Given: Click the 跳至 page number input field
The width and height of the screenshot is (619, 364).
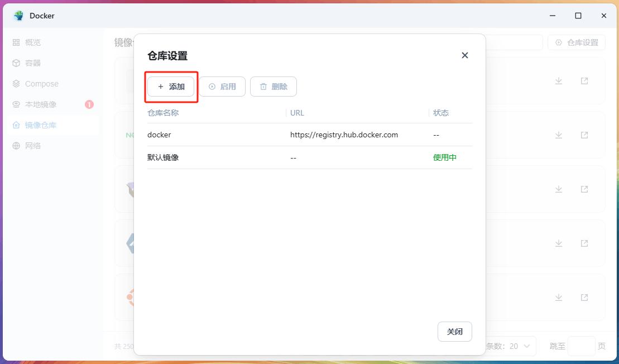Looking at the screenshot, I should pyautogui.click(x=581, y=346).
